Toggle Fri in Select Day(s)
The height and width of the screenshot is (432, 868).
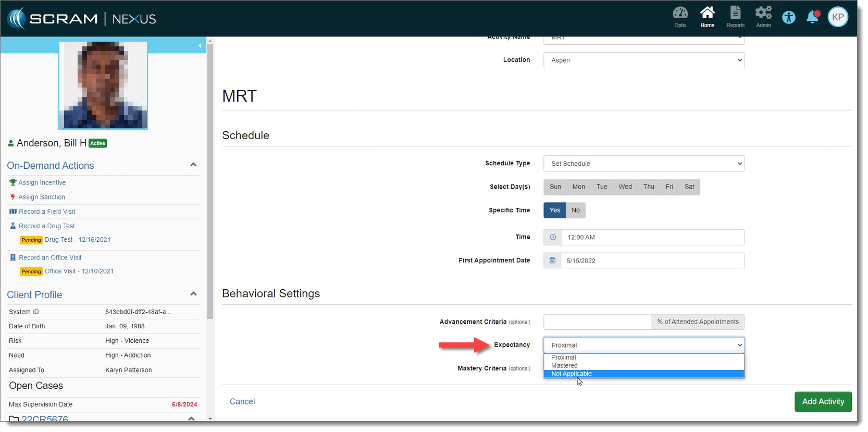pos(669,187)
